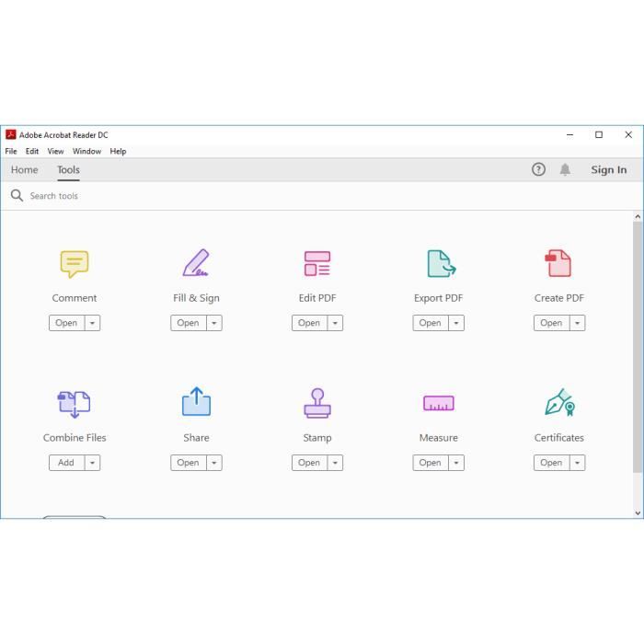Click Open under Export PDF
644x644 pixels.
(x=431, y=323)
